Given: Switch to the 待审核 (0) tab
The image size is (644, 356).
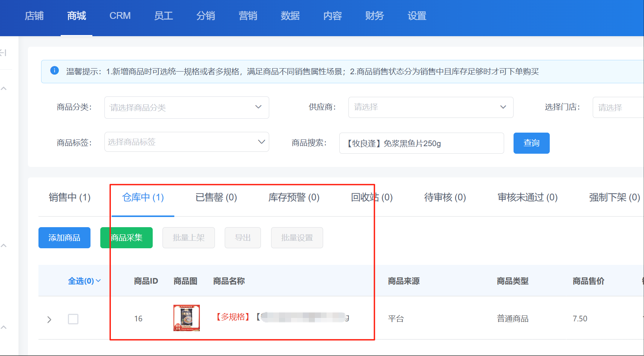Looking at the screenshot, I should (x=445, y=197).
